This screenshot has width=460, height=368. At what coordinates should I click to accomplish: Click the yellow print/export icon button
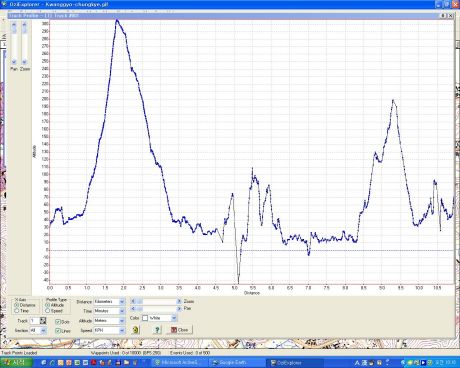coord(136,330)
